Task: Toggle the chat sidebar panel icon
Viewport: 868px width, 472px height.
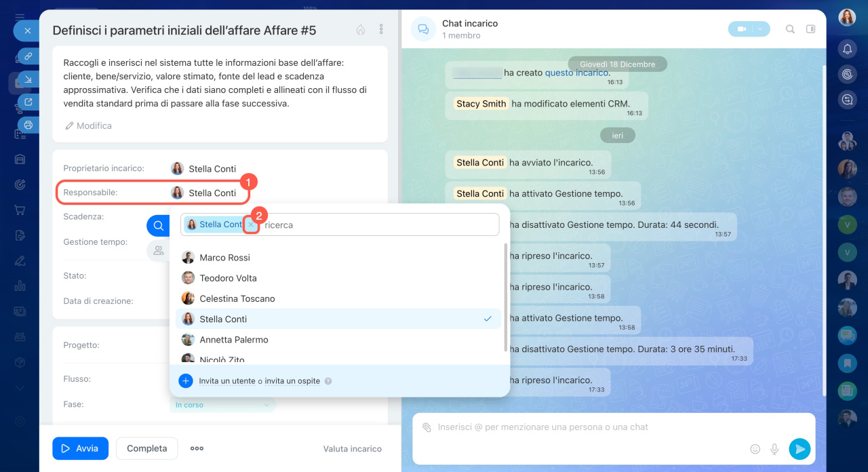Action: point(810,29)
